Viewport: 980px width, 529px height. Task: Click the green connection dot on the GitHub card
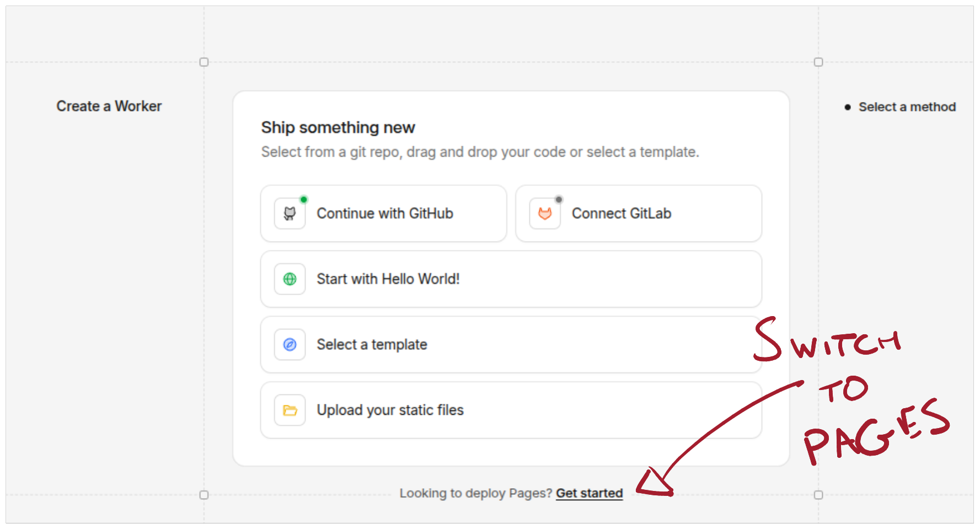(304, 199)
